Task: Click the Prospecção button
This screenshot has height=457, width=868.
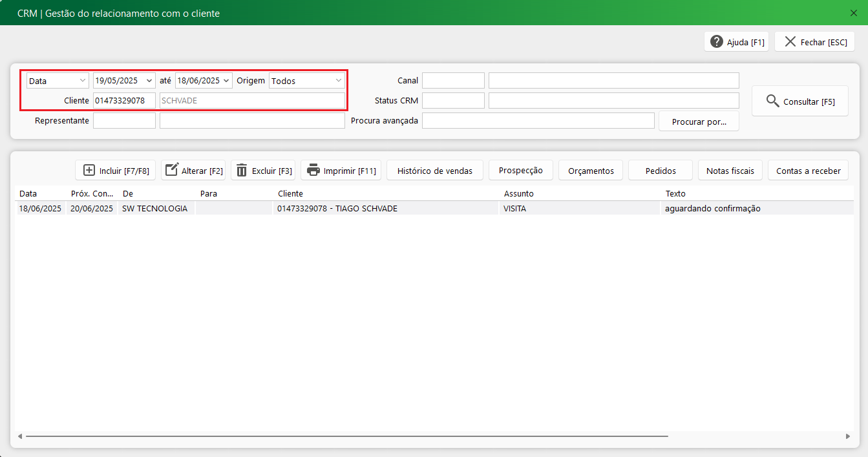Action: pos(520,171)
